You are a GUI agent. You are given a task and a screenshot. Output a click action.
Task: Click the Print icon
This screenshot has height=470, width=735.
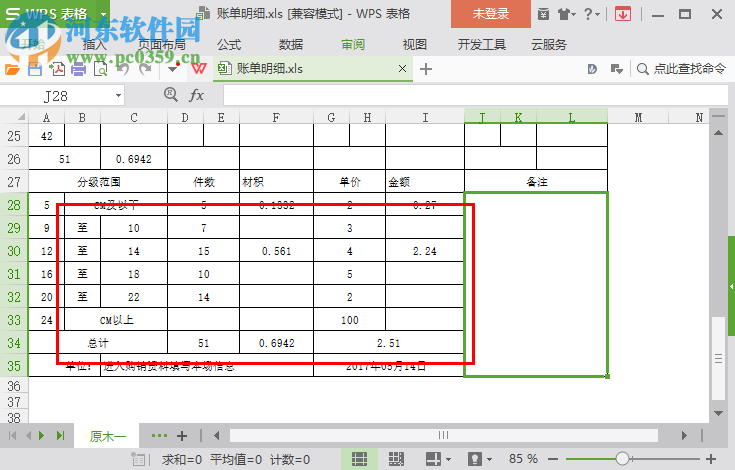[x=78, y=69]
